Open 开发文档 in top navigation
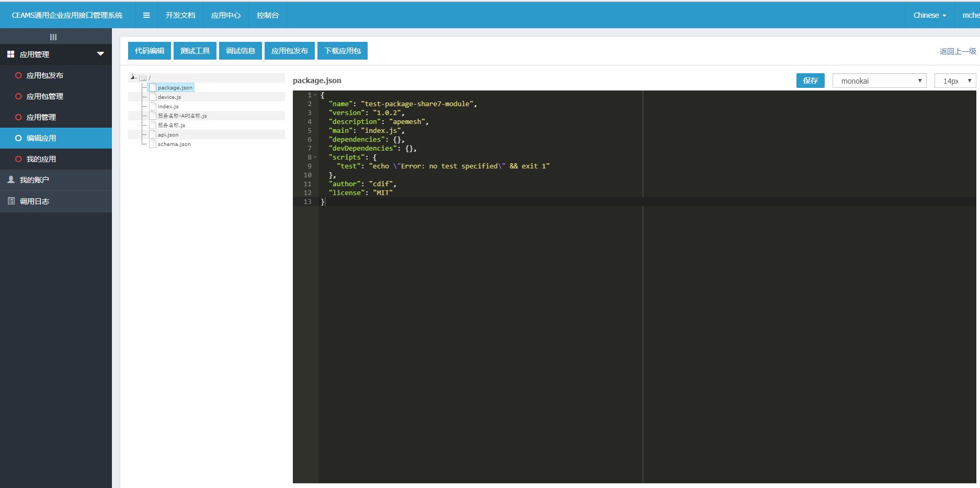Viewport: 980px width, 488px height. tap(180, 15)
